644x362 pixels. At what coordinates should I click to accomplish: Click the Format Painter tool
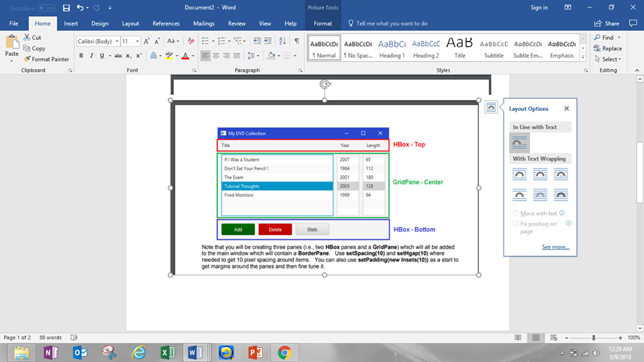pos(46,59)
